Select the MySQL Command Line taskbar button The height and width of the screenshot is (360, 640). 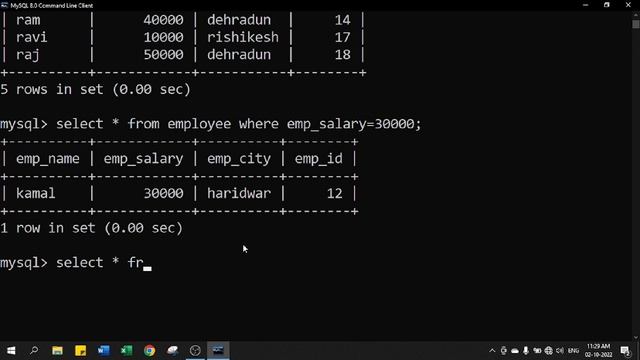click(x=218, y=351)
